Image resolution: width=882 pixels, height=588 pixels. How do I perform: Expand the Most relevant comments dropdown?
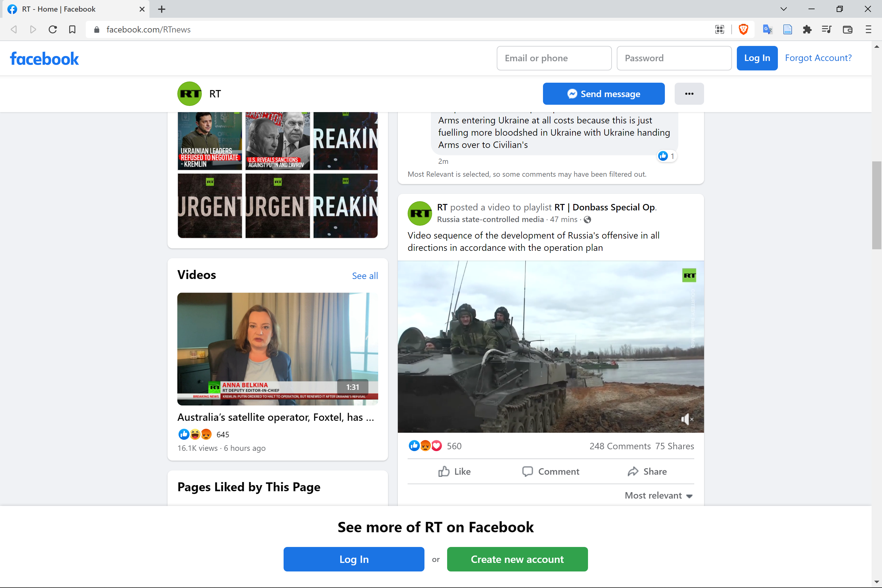pos(658,496)
